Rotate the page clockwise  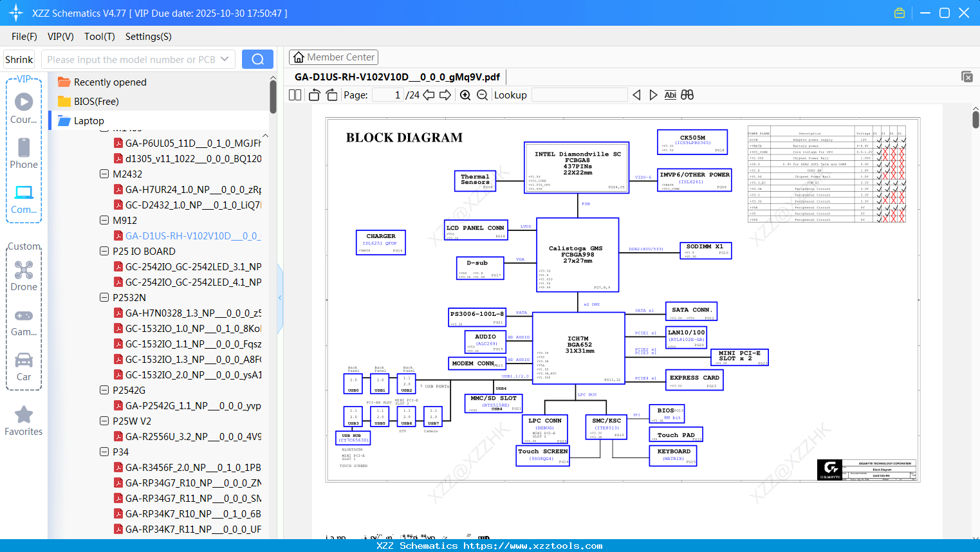[331, 95]
